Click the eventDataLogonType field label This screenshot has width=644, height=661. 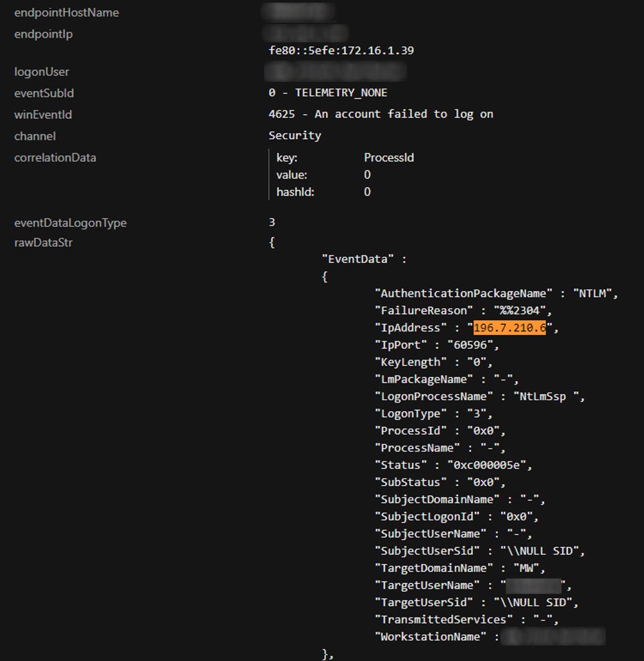click(70, 223)
